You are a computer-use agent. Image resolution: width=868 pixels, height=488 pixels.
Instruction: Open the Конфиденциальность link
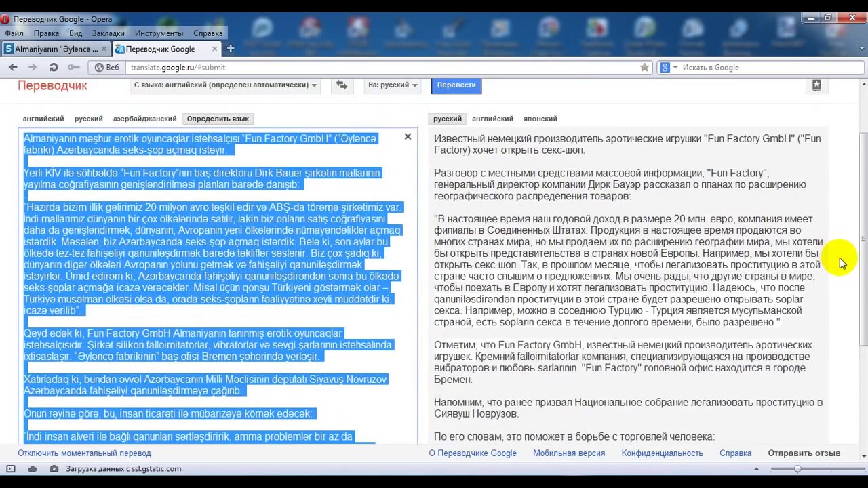[x=662, y=453]
